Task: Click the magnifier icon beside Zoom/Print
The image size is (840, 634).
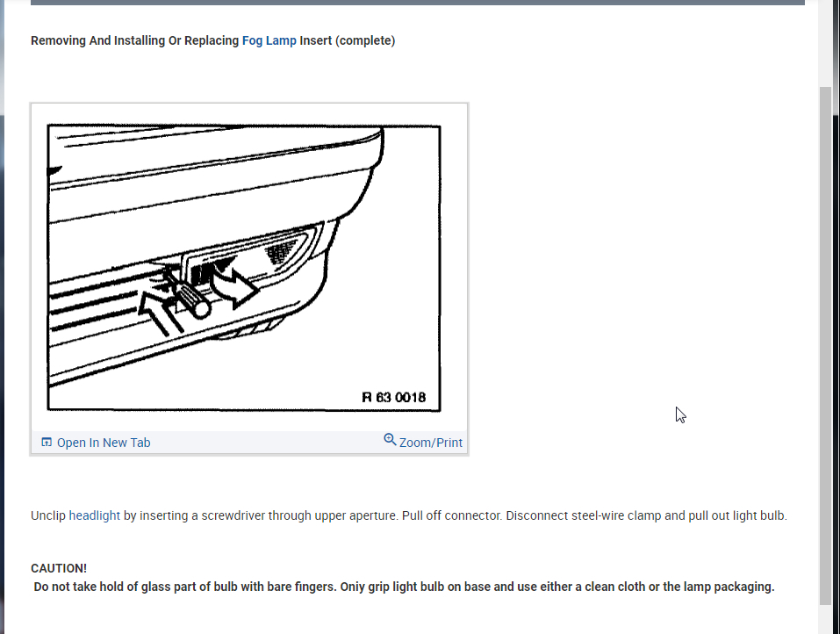Action: coord(390,440)
